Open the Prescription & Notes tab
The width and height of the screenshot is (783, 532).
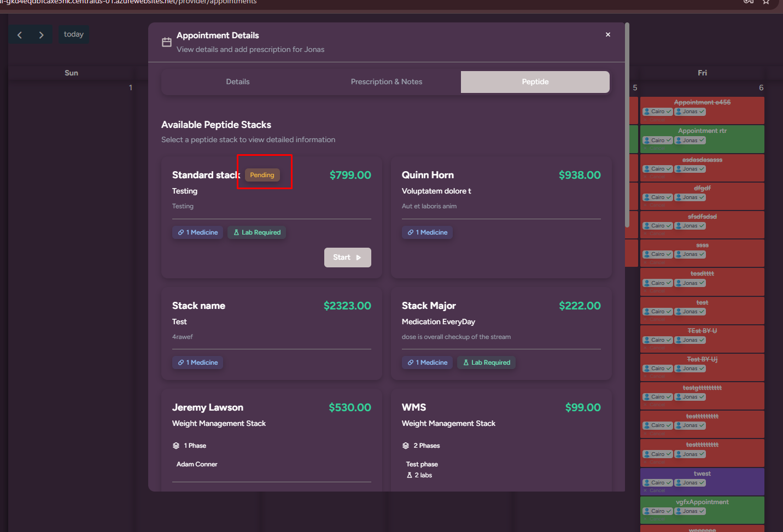point(386,82)
